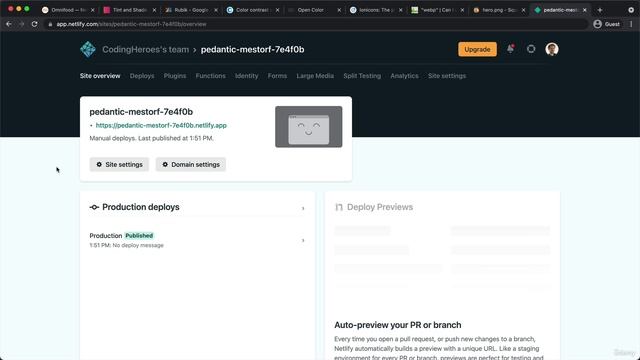Click the Production deploys commit icon

point(94,207)
